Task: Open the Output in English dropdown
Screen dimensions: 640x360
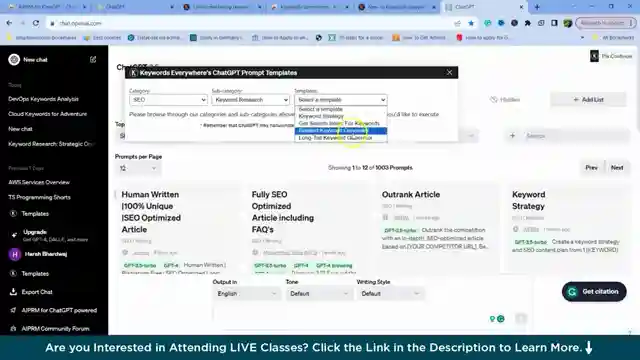Action: (247, 293)
